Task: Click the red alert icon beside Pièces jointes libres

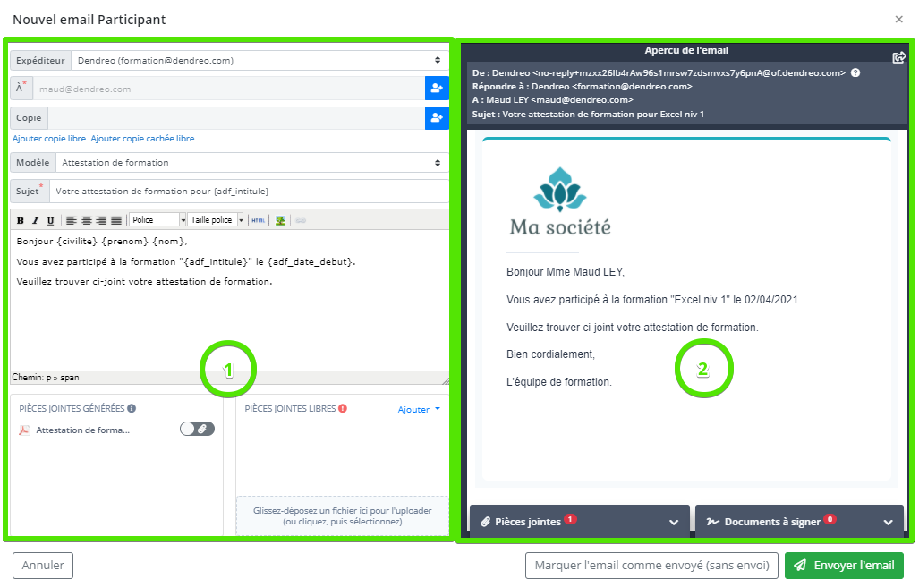Action: pos(343,409)
